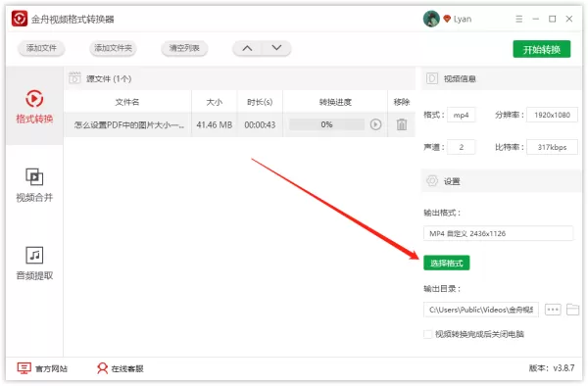Viewport: 588px width, 386px height.
Task: Click the red VIP diamond icon
Action: tap(447, 19)
